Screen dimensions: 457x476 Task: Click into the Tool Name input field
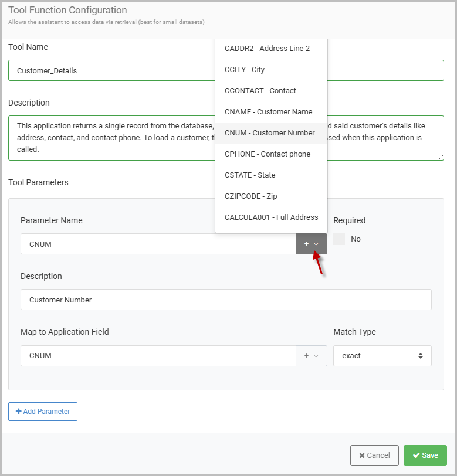coord(111,71)
